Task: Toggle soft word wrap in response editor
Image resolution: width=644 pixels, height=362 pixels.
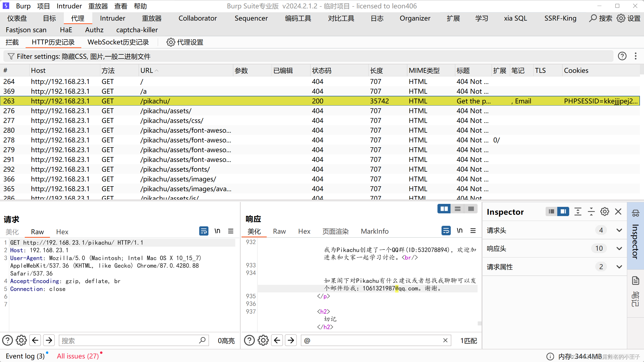Action: coord(446,231)
